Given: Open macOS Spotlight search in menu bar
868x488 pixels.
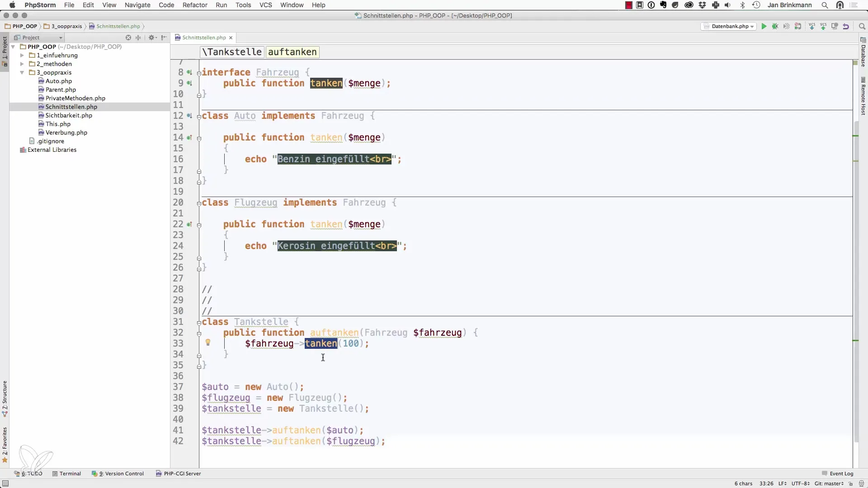Looking at the screenshot, I should [x=825, y=5].
